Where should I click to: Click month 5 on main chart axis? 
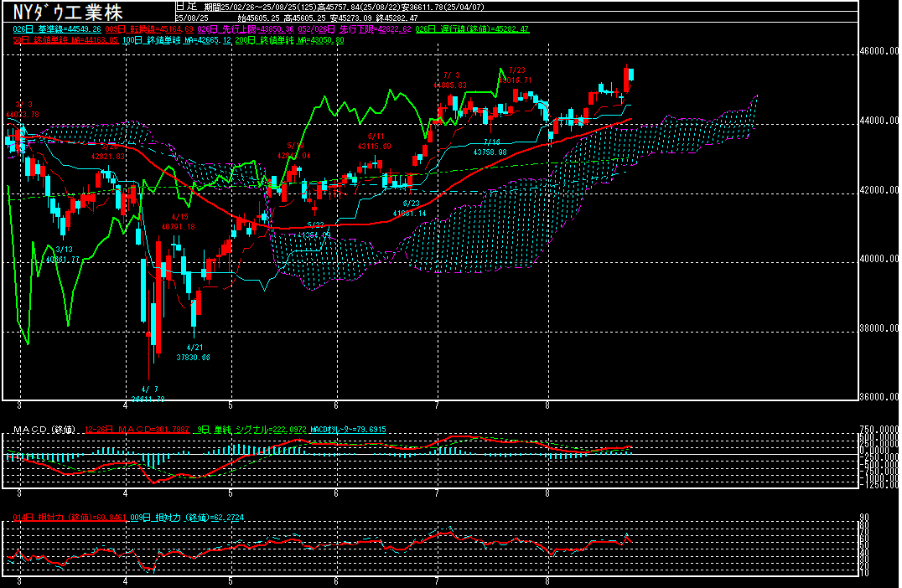(231, 405)
